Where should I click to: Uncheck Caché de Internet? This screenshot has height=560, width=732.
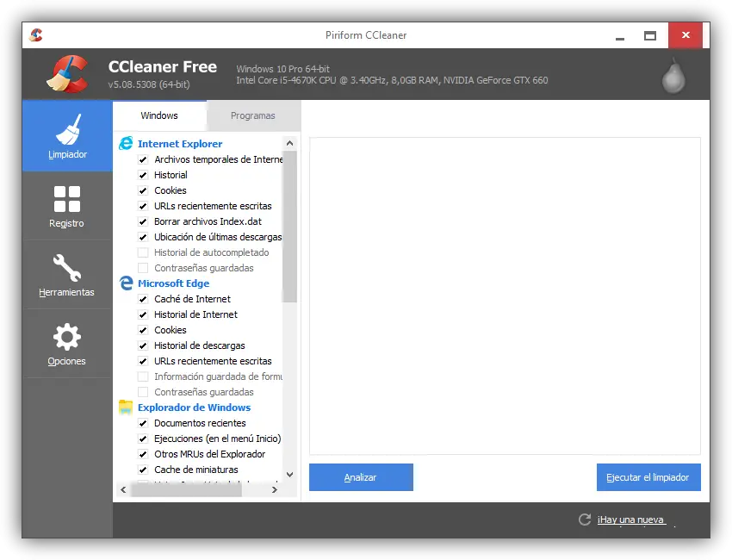click(x=143, y=299)
